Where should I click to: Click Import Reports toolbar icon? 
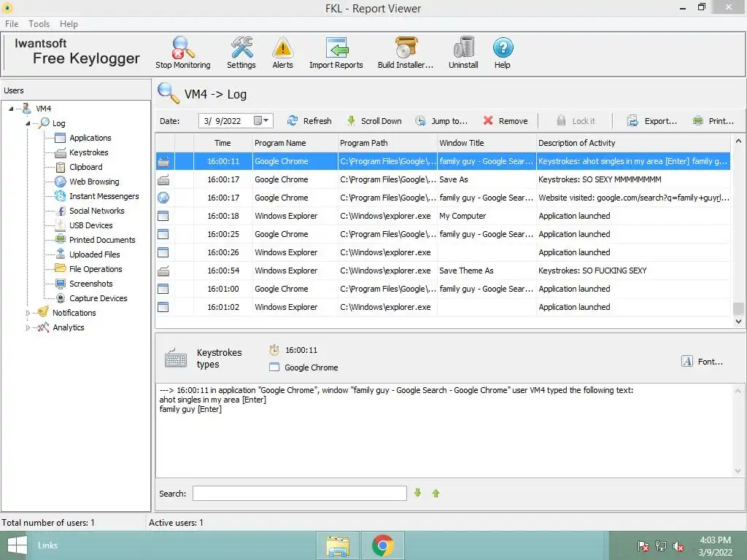[336, 52]
